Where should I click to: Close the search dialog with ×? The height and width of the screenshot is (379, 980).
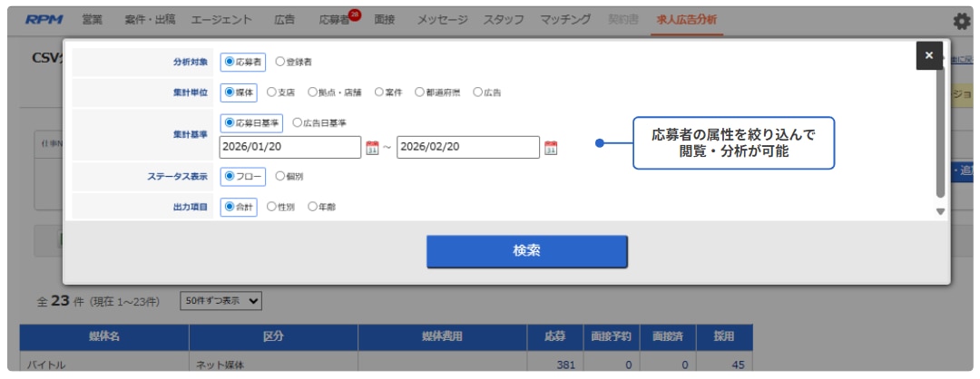click(x=929, y=55)
